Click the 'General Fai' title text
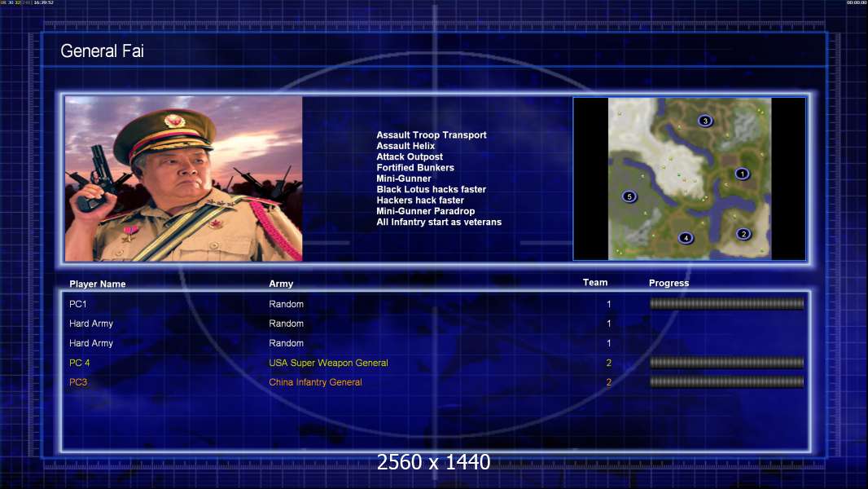868x489 pixels. coord(102,51)
